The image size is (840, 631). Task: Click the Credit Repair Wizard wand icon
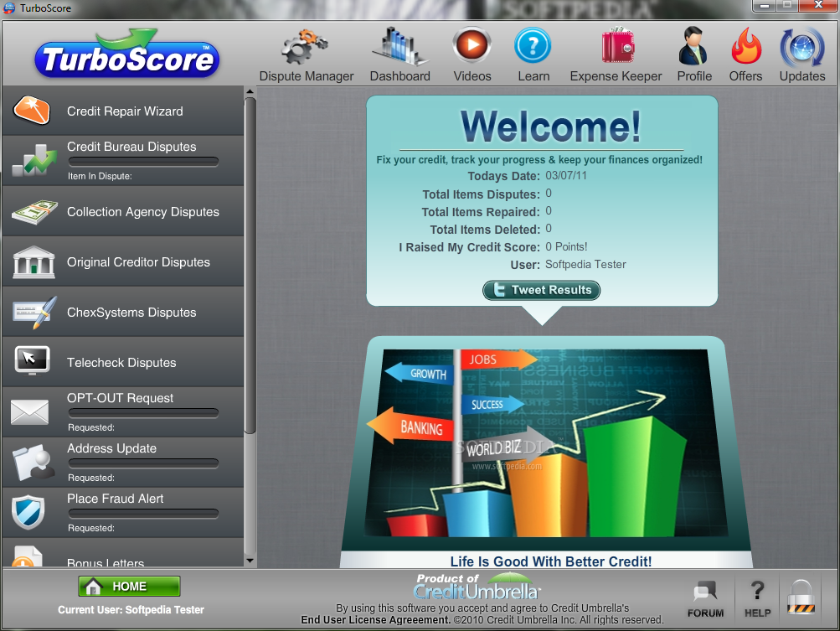[32, 111]
